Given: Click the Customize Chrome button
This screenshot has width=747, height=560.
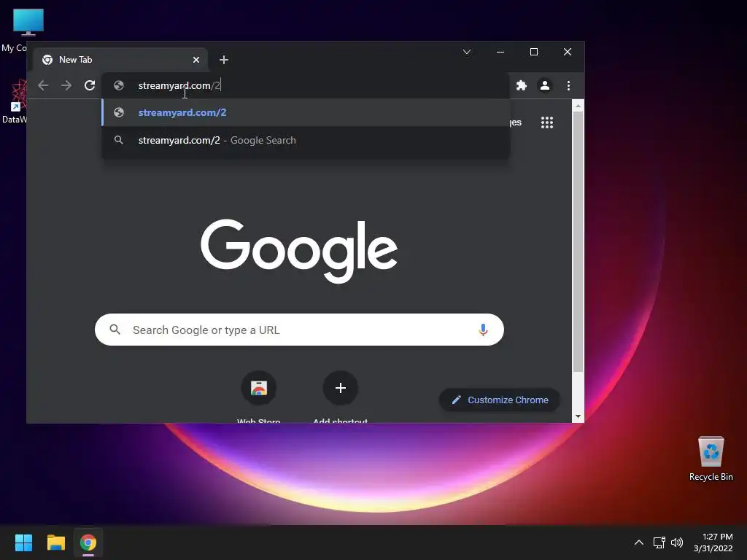Looking at the screenshot, I should [x=499, y=400].
